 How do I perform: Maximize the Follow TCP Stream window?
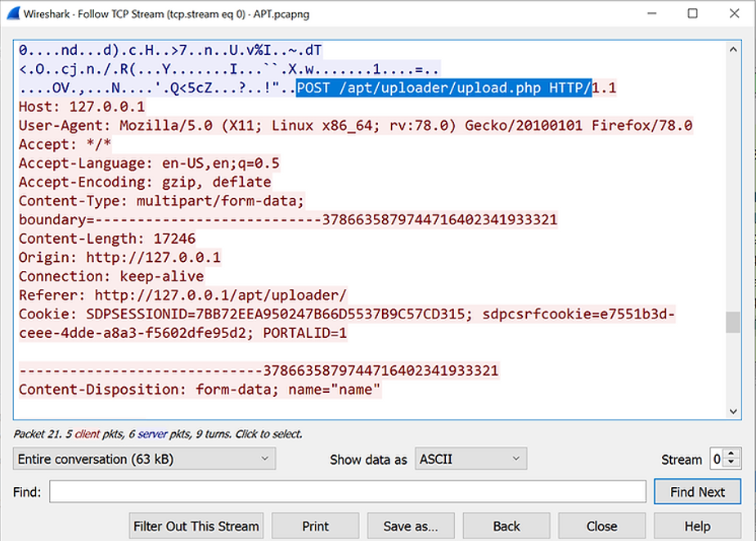(x=692, y=14)
